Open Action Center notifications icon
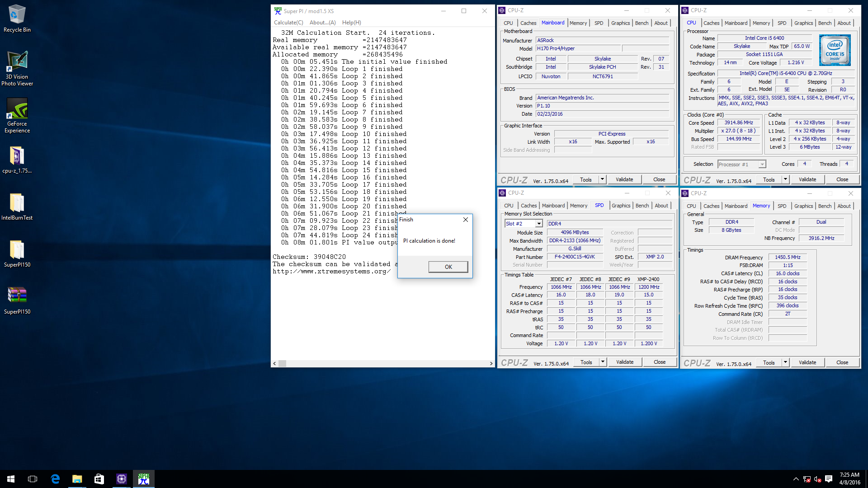868x488 pixels. (x=829, y=479)
